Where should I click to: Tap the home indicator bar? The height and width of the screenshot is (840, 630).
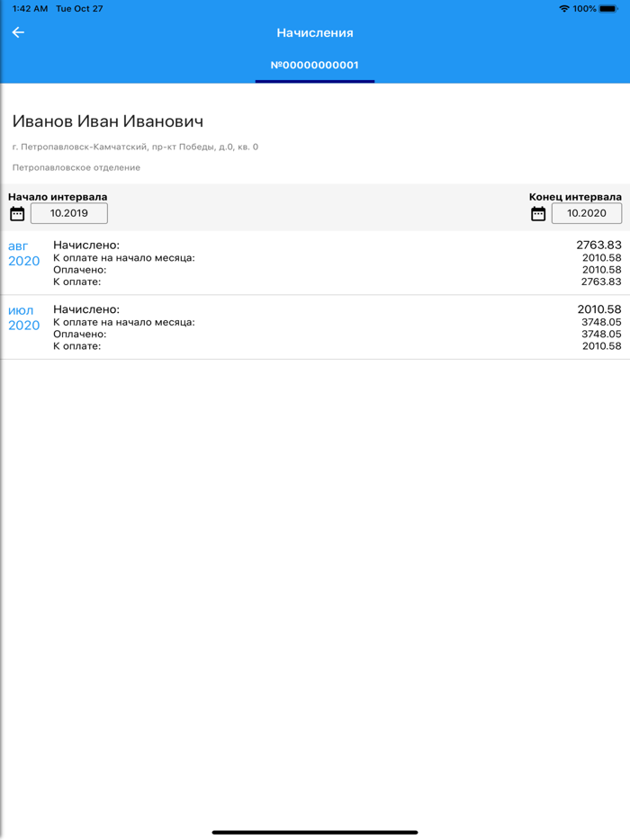point(315,832)
